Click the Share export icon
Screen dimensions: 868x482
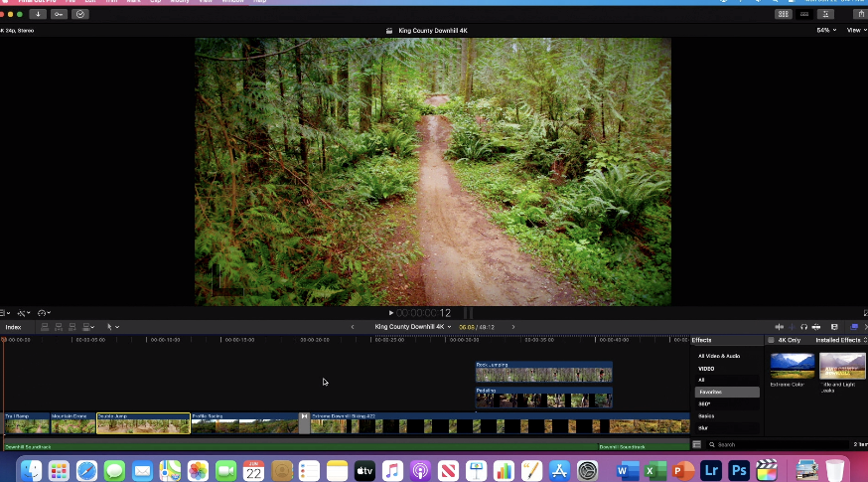tap(861, 14)
